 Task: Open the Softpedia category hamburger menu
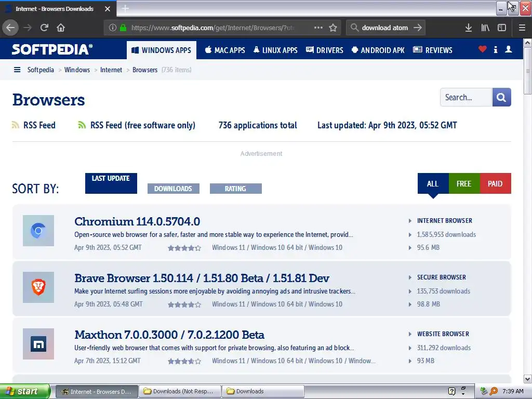click(x=17, y=70)
